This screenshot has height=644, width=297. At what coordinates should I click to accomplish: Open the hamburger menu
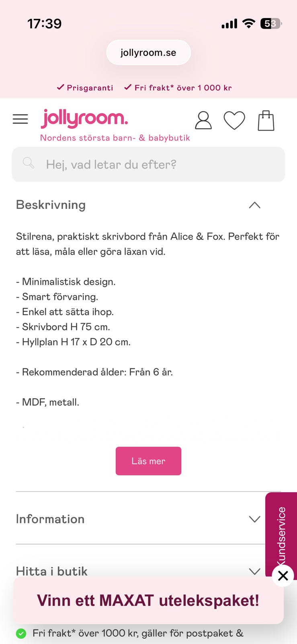pos(20,119)
